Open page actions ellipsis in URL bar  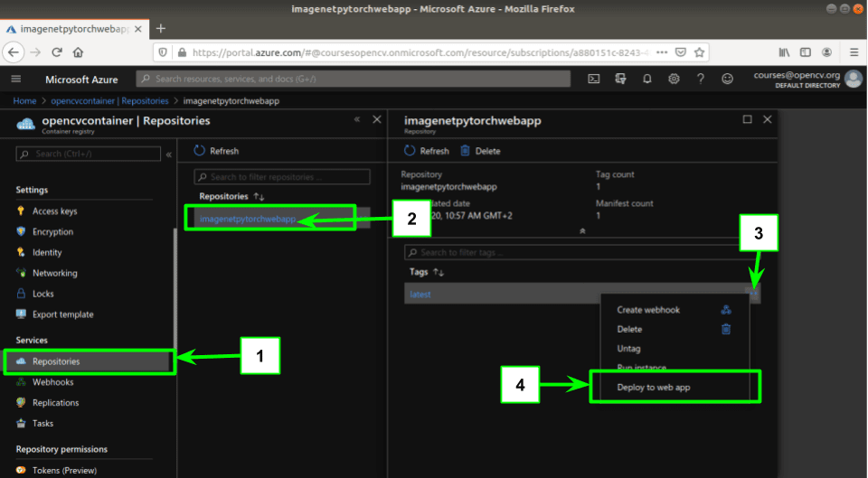point(662,52)
